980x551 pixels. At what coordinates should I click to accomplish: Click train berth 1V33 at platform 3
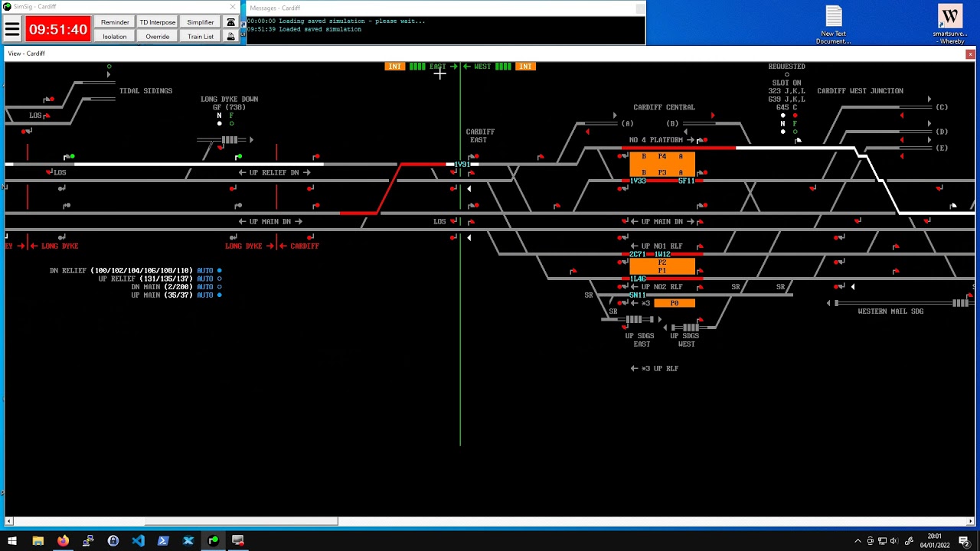pyautogui.click(x=638, y=181)
